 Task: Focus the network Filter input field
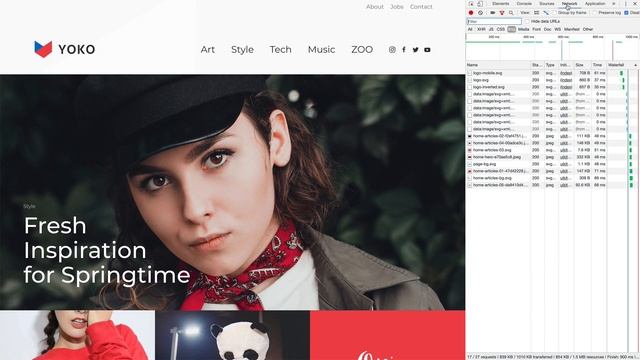(x=494, y=21)
